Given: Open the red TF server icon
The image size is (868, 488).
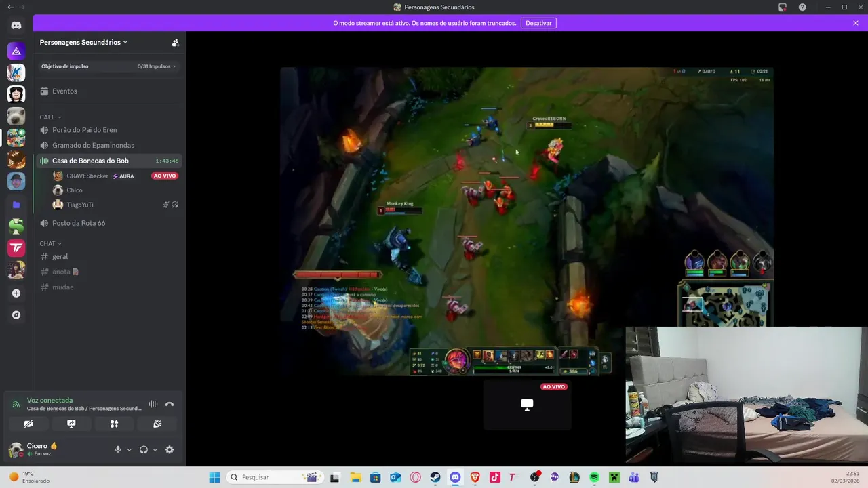Looking at the screenshot, I should pos(16,248).
